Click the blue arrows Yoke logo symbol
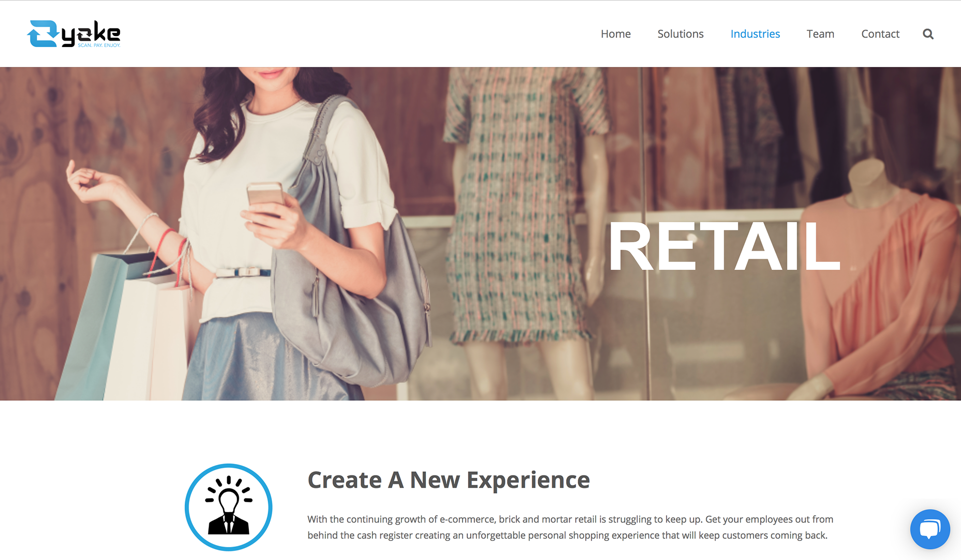Image resolution: width=961 pixels, height=560 pixels. coord(43,34)
